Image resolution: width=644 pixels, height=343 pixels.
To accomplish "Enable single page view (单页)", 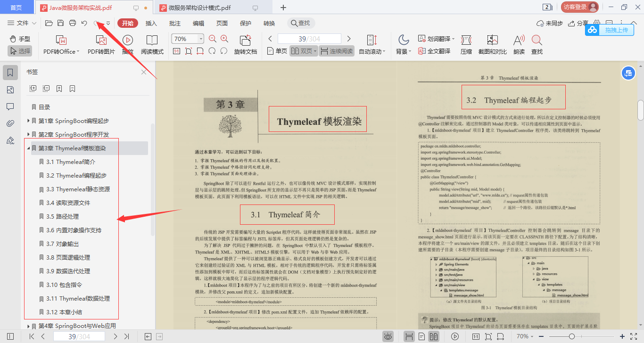I will click(x=277, y=51).
